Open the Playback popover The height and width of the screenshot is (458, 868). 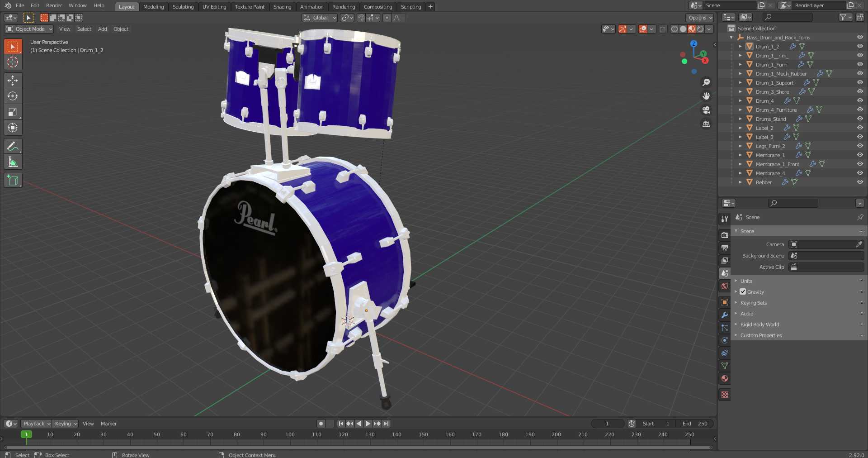click(x=36, y=424)
